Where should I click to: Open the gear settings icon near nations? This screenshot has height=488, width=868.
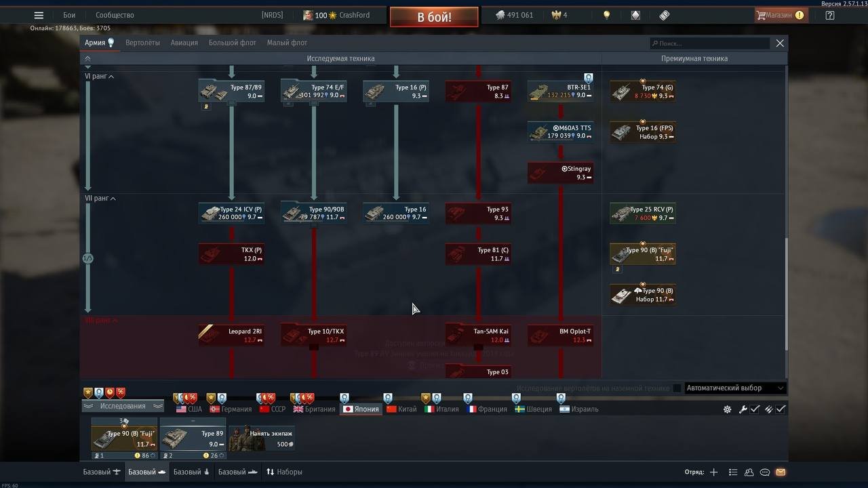click(x=728, y=409)
